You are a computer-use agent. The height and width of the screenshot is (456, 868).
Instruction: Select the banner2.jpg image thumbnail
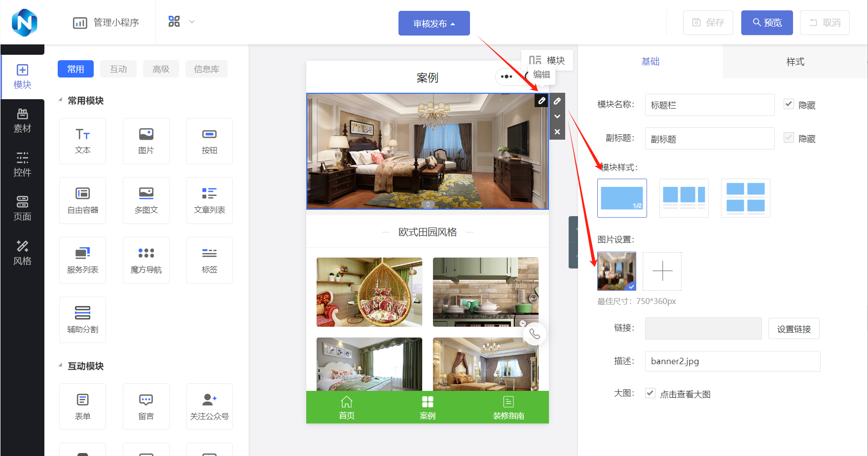[x=616, y=271]
